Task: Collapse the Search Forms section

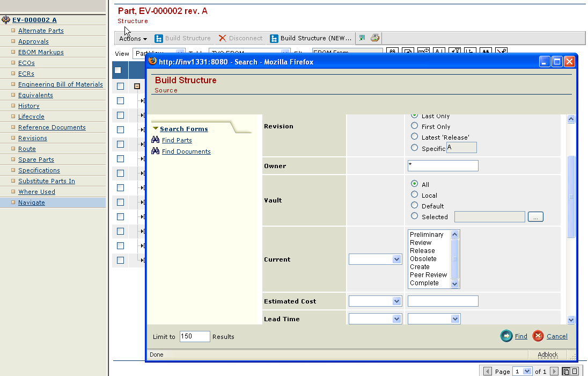Action: 156,129
